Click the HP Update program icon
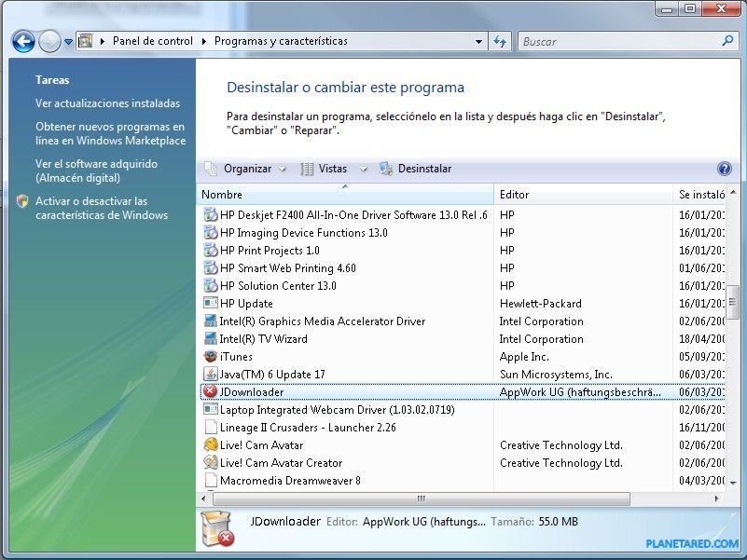The height and width of the screenshot is (560, 747). click(211, 304)
